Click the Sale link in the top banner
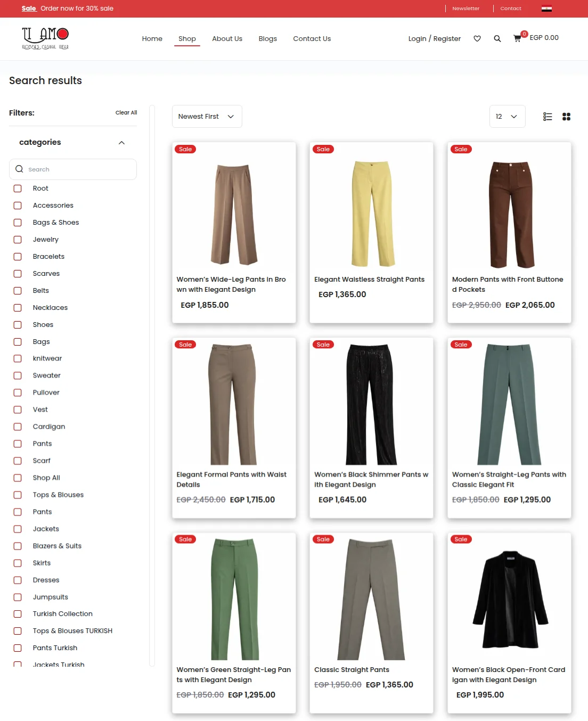The width and height of the screenshot is (588, 721). pos(28,8)
